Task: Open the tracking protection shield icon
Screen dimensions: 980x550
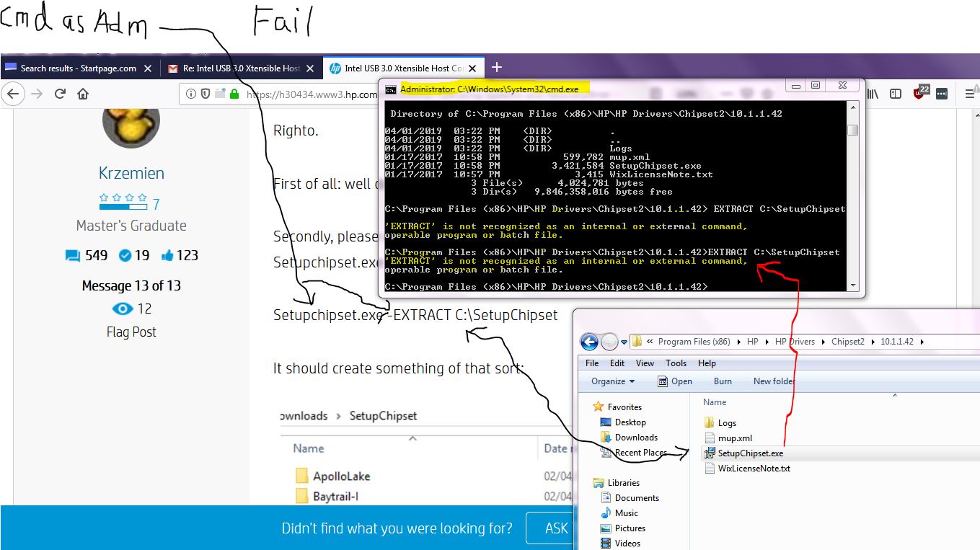Action: pyautogui.click(x=206, y=94)
